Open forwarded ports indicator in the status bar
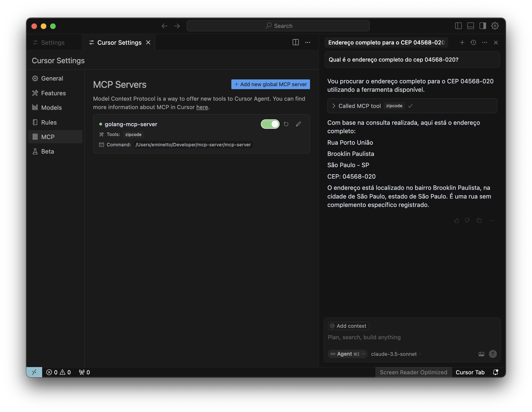Viewport: 532px width, 412px height. click(84, 372)
